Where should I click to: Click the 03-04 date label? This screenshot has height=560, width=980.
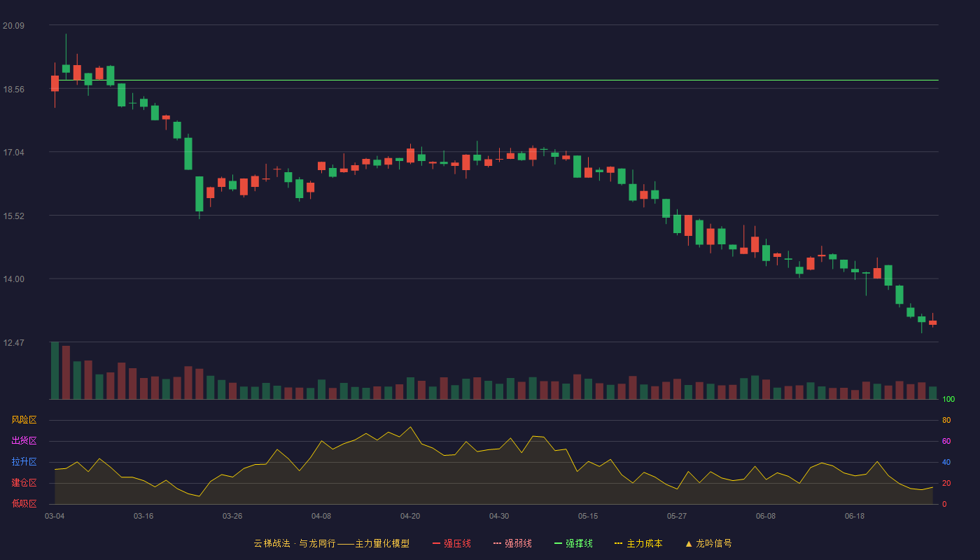55,516
